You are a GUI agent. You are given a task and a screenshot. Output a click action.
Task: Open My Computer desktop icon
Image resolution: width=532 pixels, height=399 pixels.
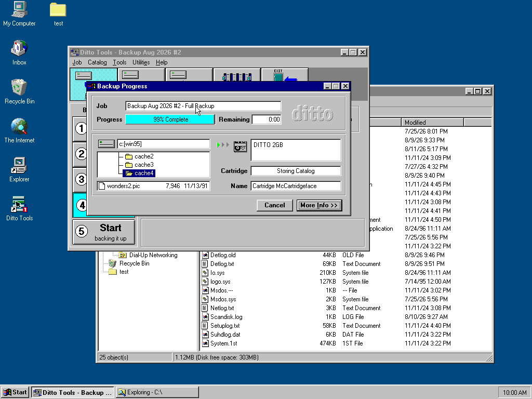click(x=19, y=14)
